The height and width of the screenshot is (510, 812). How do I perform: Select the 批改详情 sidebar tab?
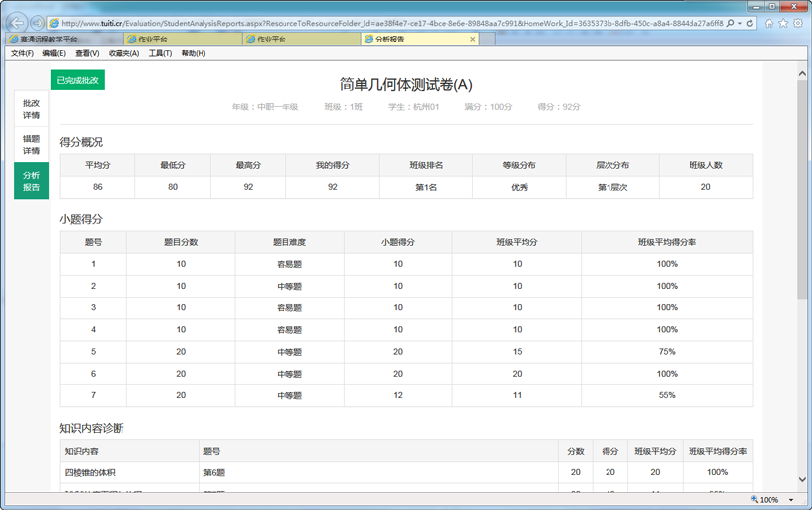click(32, 109)
